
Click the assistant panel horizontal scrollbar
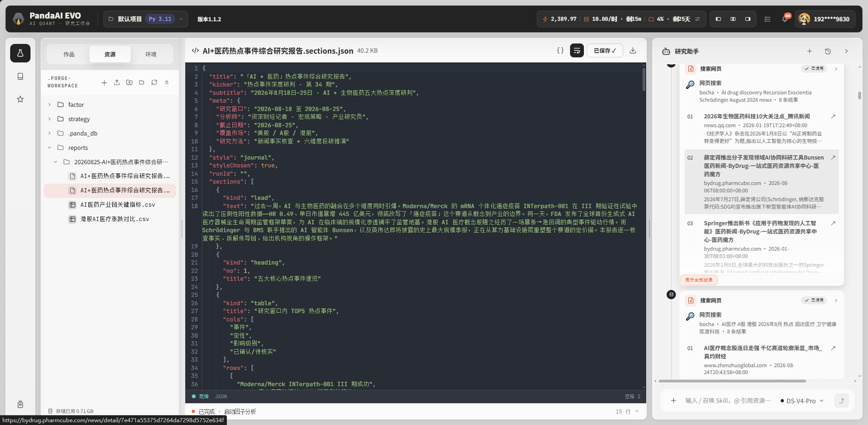(732, 381)
